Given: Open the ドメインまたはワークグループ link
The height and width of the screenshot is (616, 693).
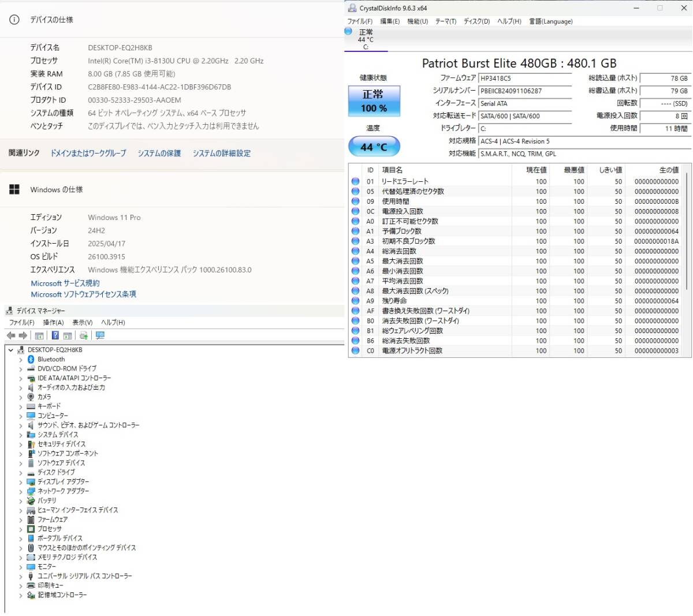Looking at the screenshot, I should pyautogui.click(x=88, y=153).
